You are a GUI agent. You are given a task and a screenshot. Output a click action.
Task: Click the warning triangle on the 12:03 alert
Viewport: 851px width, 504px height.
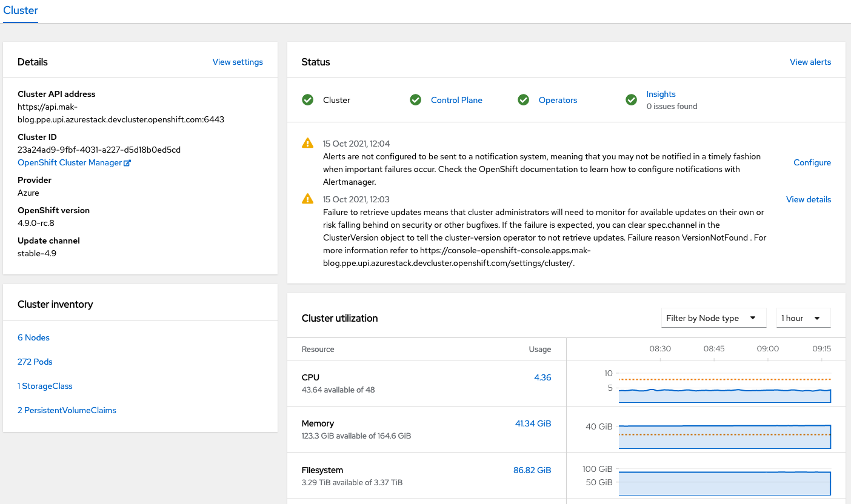point(307,199)
